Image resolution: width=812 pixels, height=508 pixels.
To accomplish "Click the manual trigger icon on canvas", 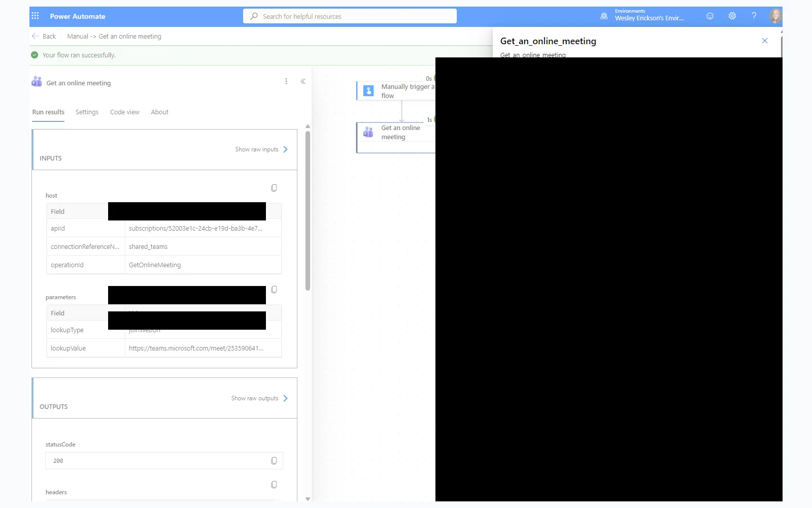I will click(369, 91).
